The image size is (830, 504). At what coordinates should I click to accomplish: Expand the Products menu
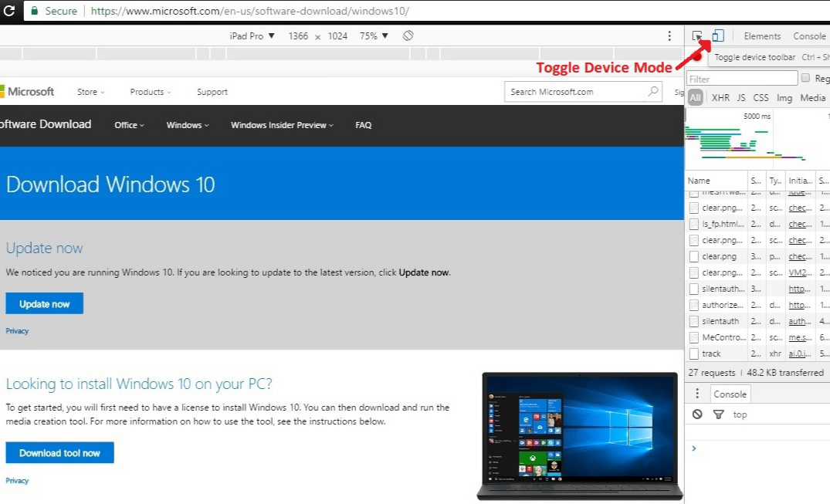tap(151, 92)
